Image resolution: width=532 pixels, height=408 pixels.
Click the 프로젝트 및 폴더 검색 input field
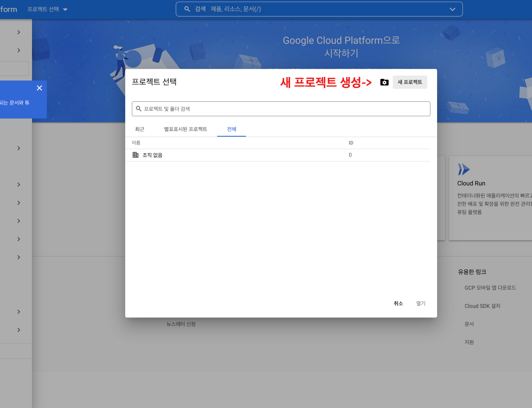pos(281,109)
